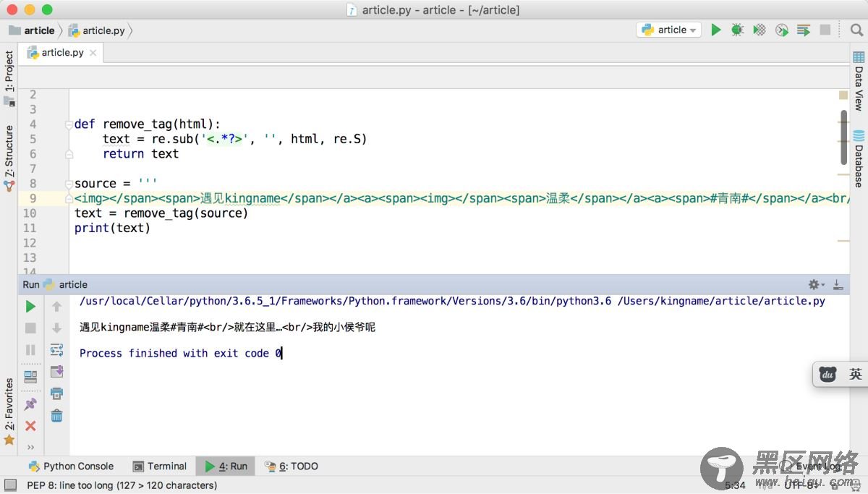Click the Baidu input method paw icon
Viewport: 868px width, 494px height.
click(828, 374)
